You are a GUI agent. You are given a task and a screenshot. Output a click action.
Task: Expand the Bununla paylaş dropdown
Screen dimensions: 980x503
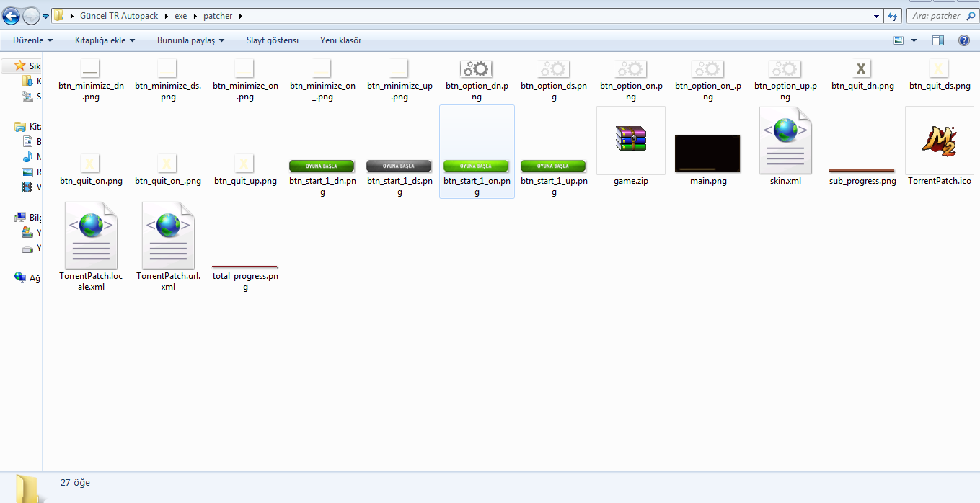click(190, 40)
